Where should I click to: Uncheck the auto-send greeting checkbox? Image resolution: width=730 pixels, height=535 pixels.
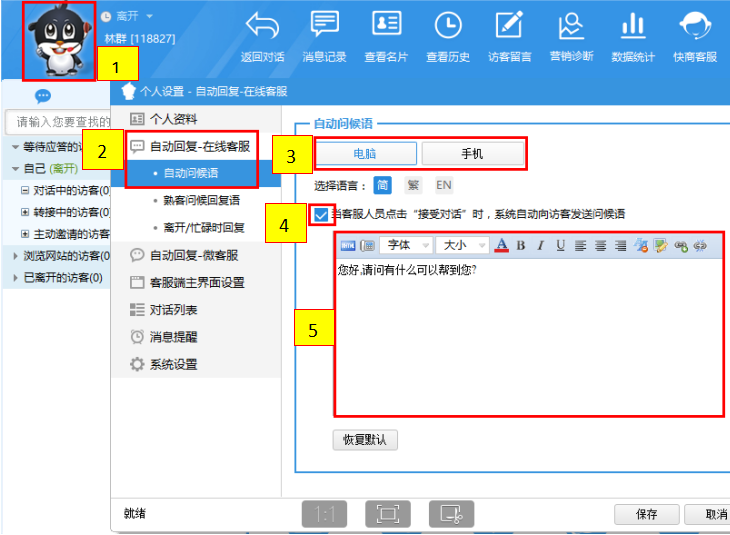[320, 213]
